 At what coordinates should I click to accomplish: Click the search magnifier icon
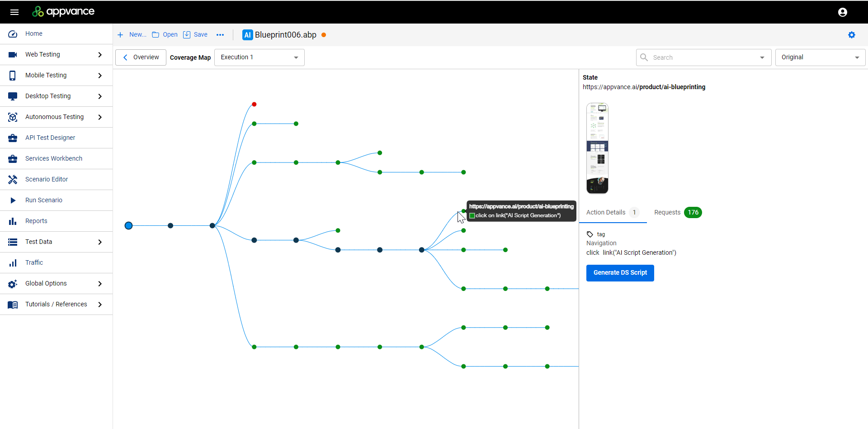point(644,57)
